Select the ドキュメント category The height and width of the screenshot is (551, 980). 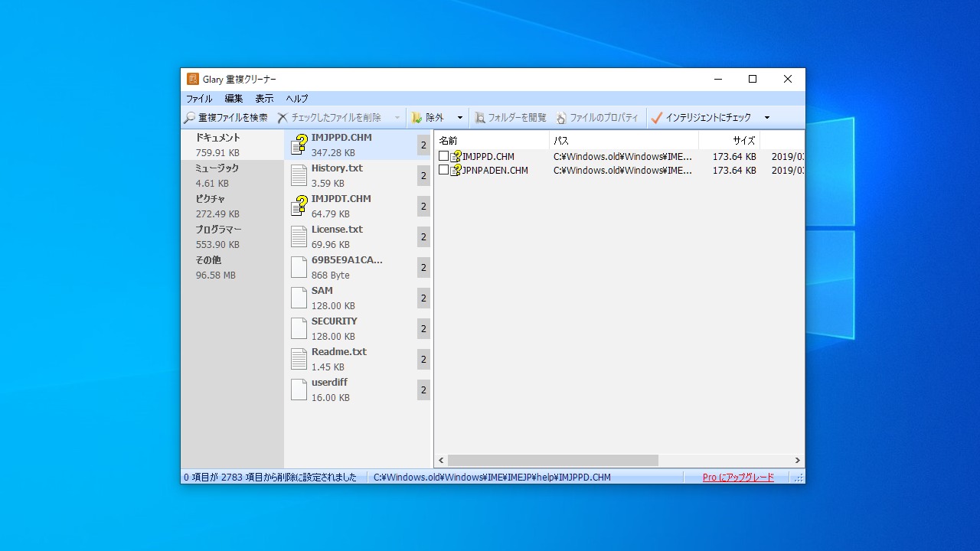tap(233, 145)
